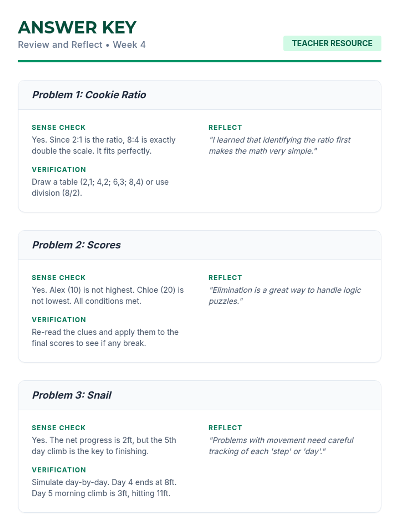Click the TEACHER RESOURCE badge
The height and width of the screenshot is (532, 399).
pos(332,44)
